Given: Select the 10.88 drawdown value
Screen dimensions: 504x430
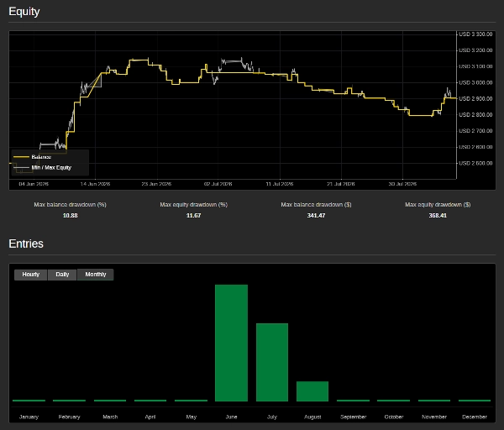Looking at the screenshot, I should pyautogui.click(x=70, y=215).
